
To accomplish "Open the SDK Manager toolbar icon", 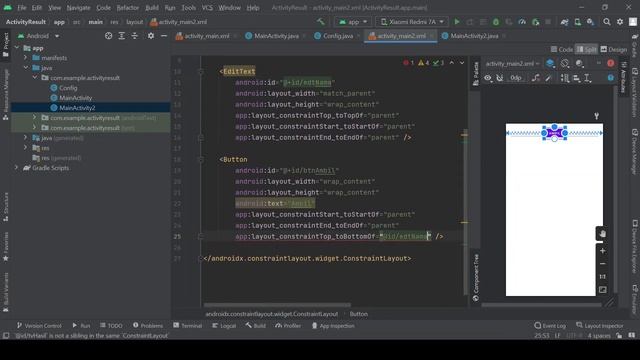I will 590,22.
